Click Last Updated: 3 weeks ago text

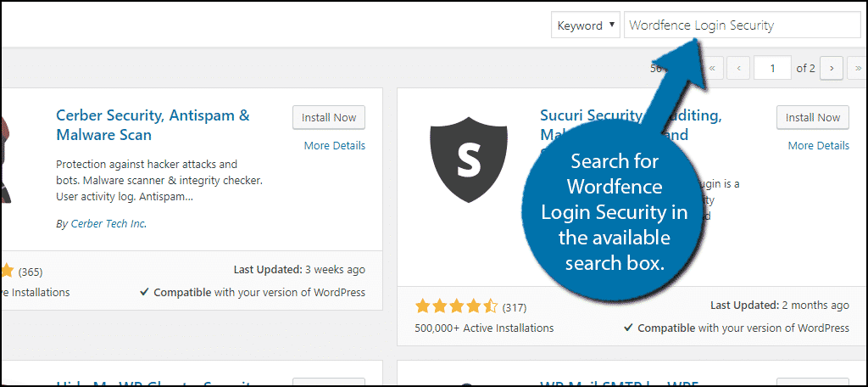(299, 270)
